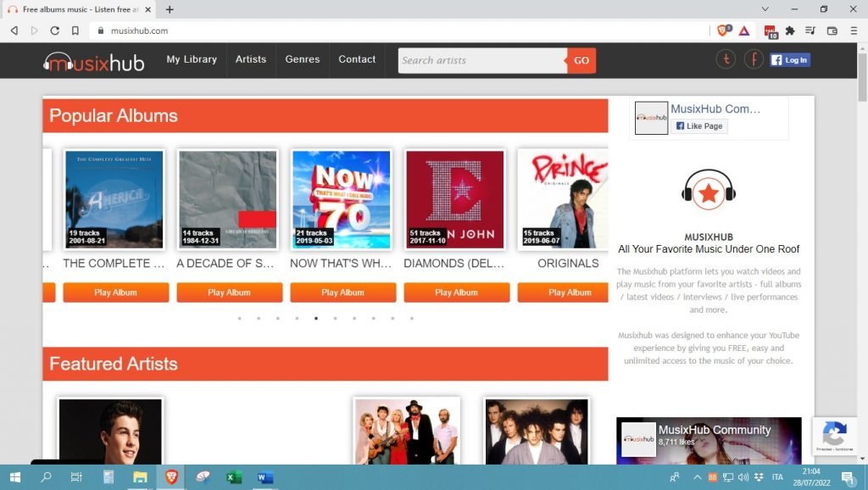Screen dimensions: 868x490
Task: Open the browser Extensions puzzle icon
Action: (790, 31)
